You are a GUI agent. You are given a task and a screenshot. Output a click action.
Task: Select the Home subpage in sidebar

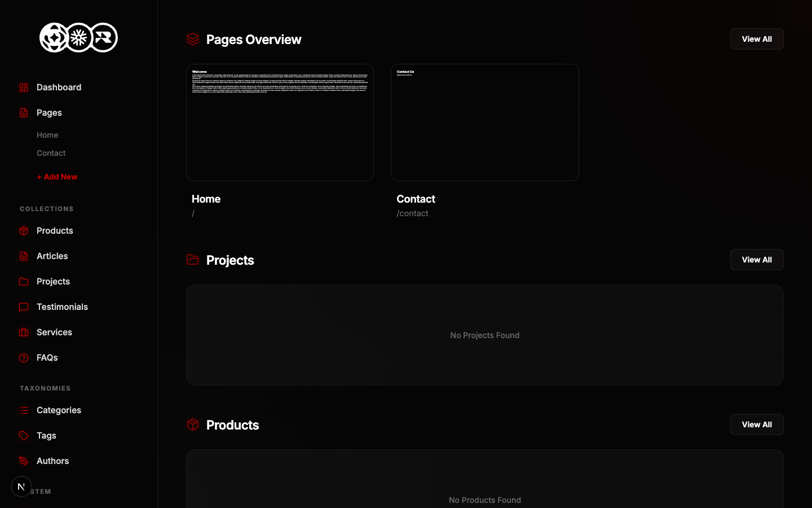pos(47,135)
